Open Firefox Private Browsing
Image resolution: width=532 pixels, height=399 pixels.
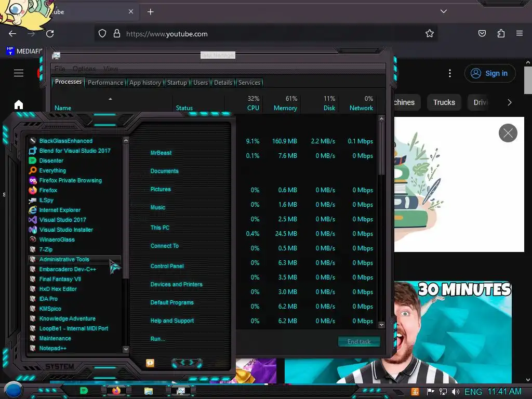click(70, 180)
